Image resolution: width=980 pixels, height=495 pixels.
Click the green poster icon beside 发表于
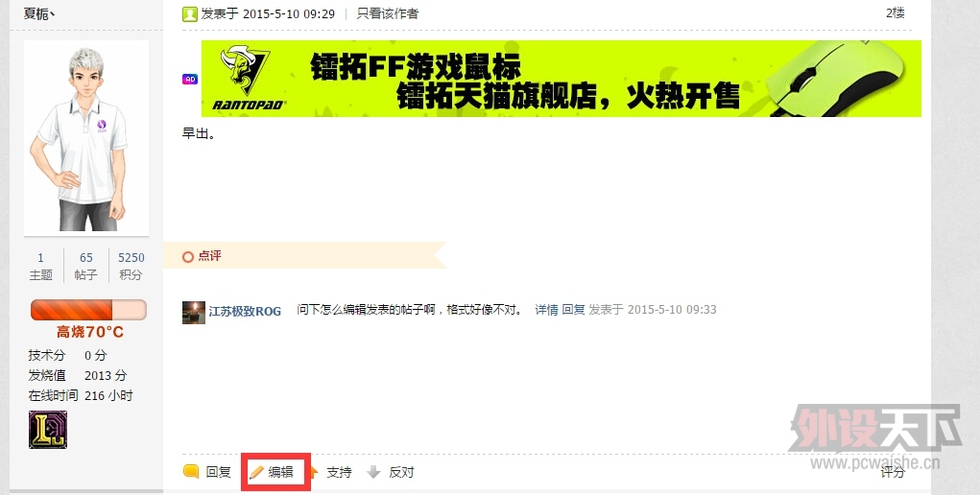click(x=190, y=13)
